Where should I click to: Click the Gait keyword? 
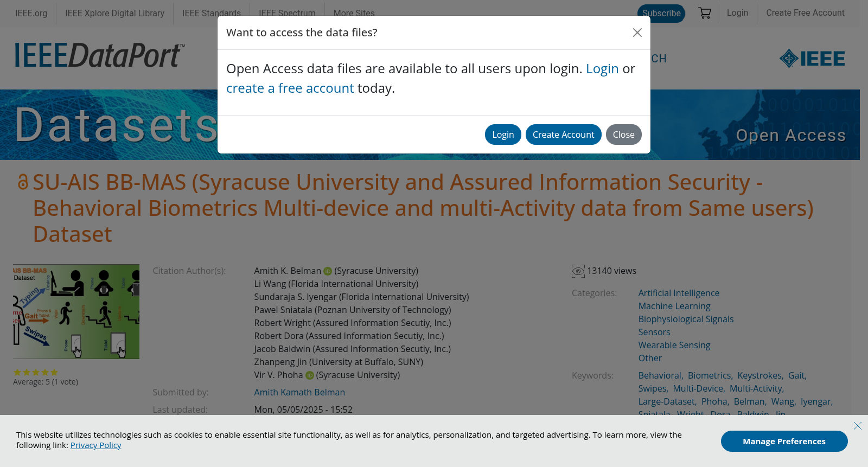[x=796, y=375]
